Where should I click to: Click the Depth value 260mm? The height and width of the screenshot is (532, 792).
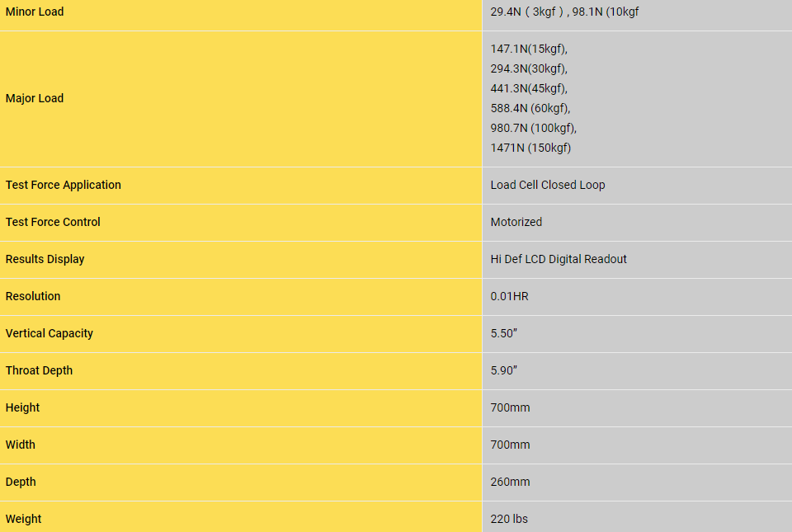click(510, 482)
